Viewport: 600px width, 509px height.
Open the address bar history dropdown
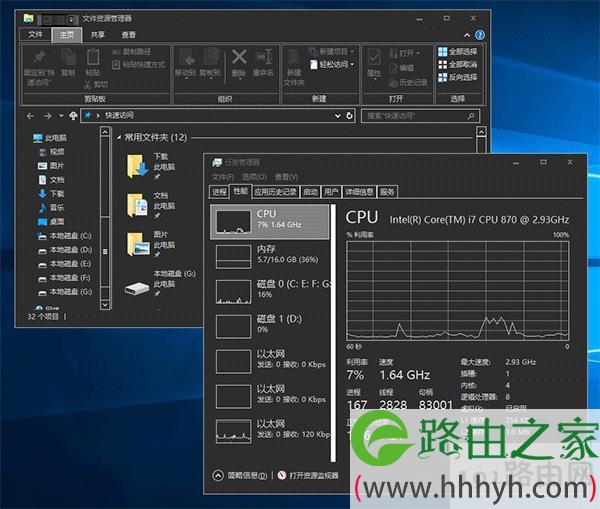click(338, 116)
